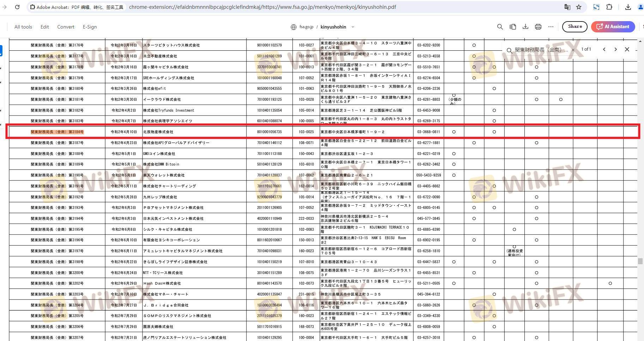The image size is (644, 341).
Task: Open the All tools menu
Action: (23, 27)
